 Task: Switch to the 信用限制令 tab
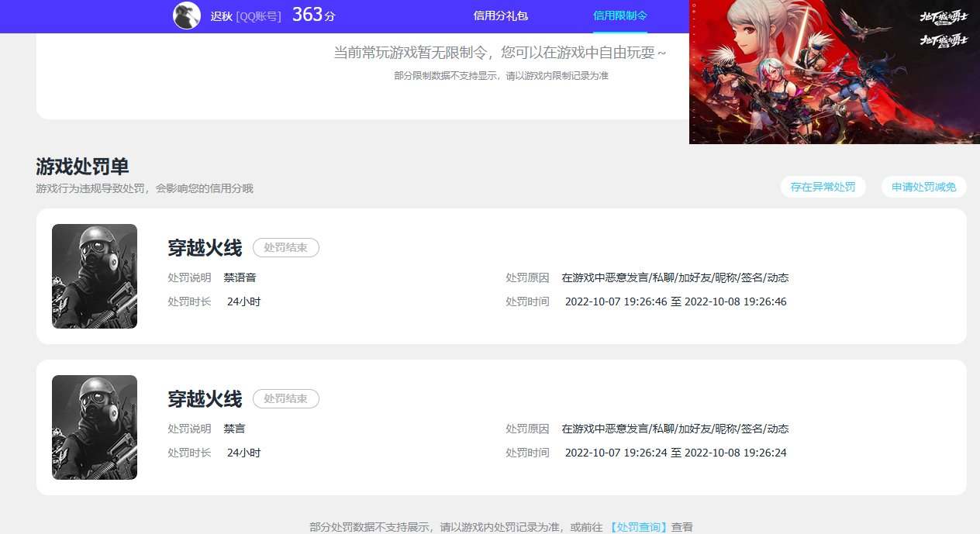coord(620,16)
